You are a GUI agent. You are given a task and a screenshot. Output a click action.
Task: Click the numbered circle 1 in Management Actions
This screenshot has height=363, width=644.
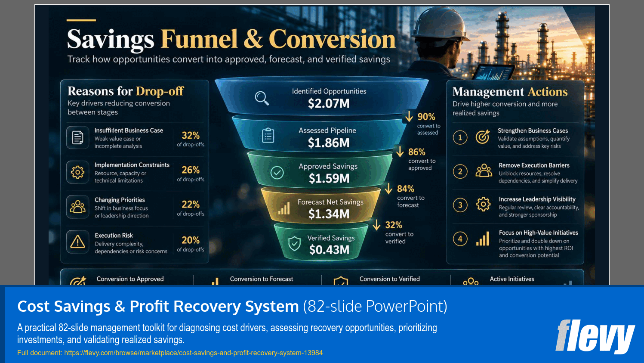pyautogui.click(x=460, y=137)
